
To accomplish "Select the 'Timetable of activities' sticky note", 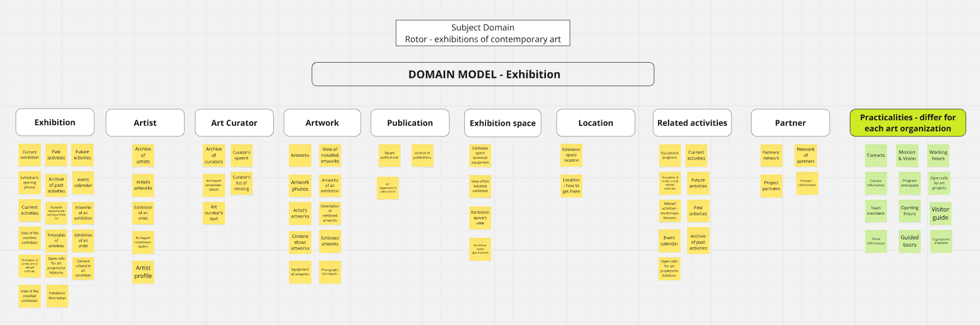I will tap(56, 241).
